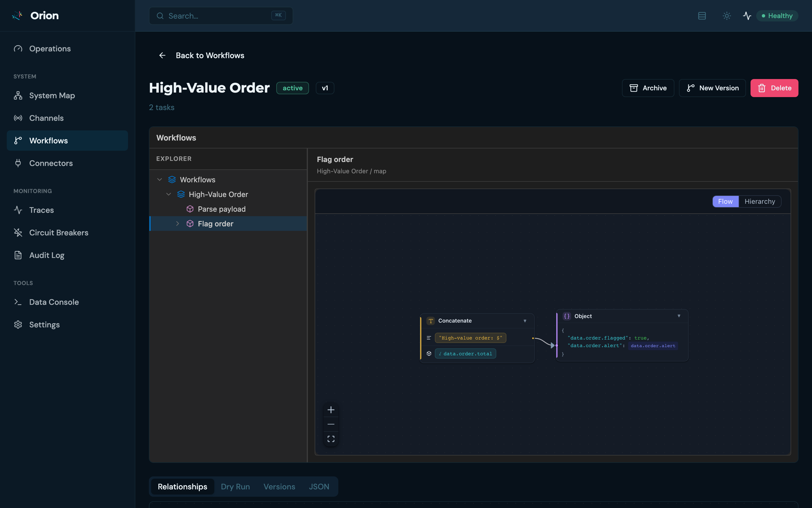This screenshot has height=508, width=812.
Task: Click the Concatenate T icon
Action: coord(431,321)
